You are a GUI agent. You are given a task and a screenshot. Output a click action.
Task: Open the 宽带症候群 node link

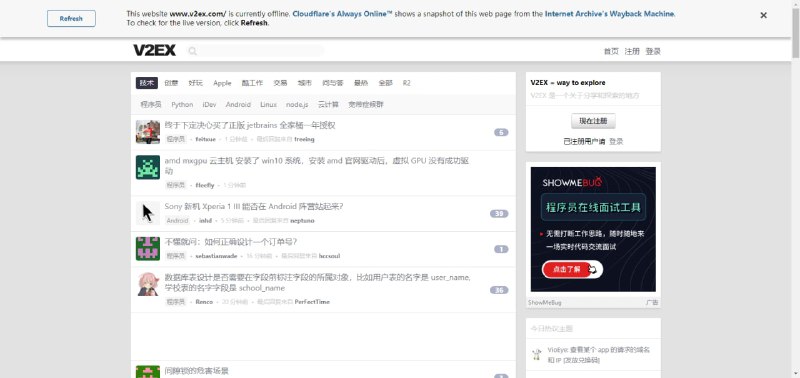(366, 105)
